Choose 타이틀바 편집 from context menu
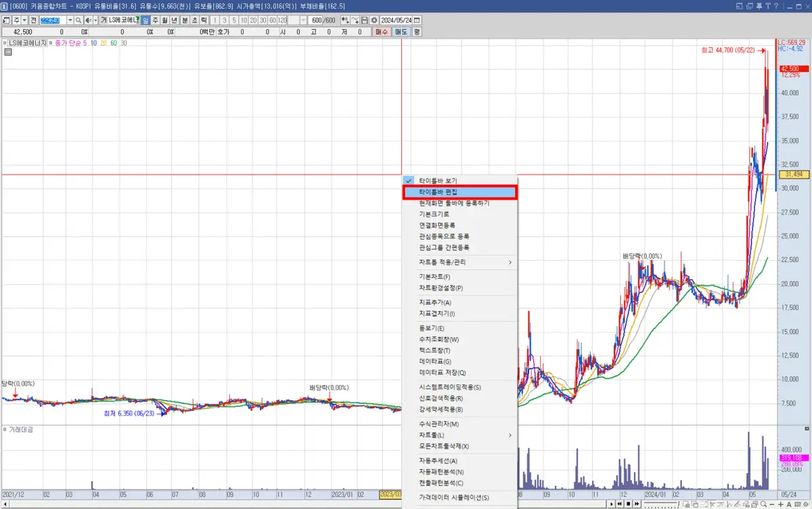This screenshot has width=812, height=509. click(x=459, y=192)
